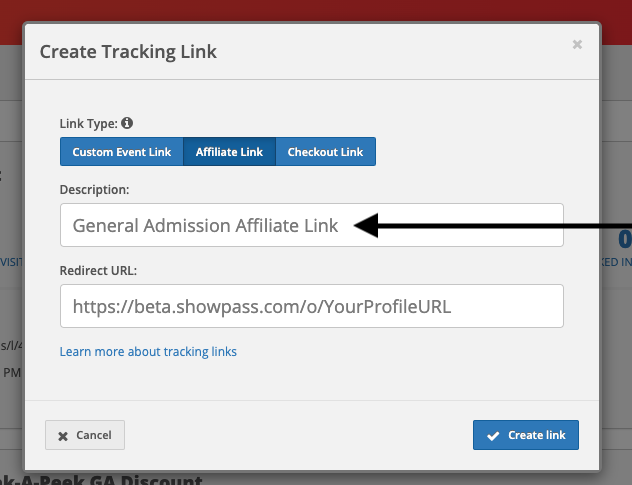The width and height of the screenshot is (632, 485).
Task: Focus the Description text field
Action: [312, 225]
